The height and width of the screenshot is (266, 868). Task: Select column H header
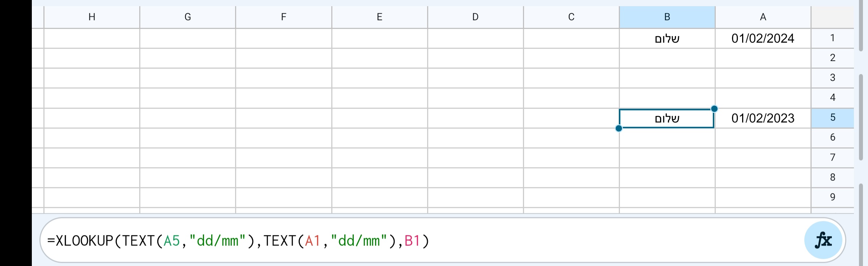point(92,17)
